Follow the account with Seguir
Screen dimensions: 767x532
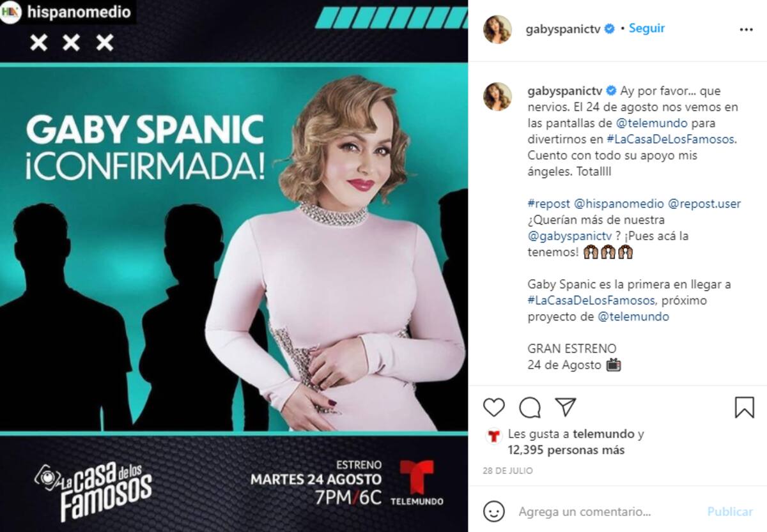tap(647, 29)
